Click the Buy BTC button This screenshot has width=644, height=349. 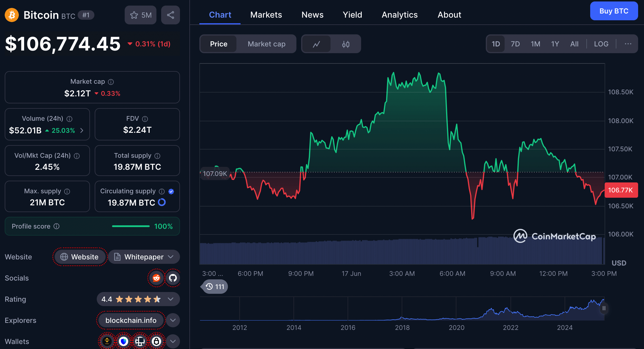614,11
